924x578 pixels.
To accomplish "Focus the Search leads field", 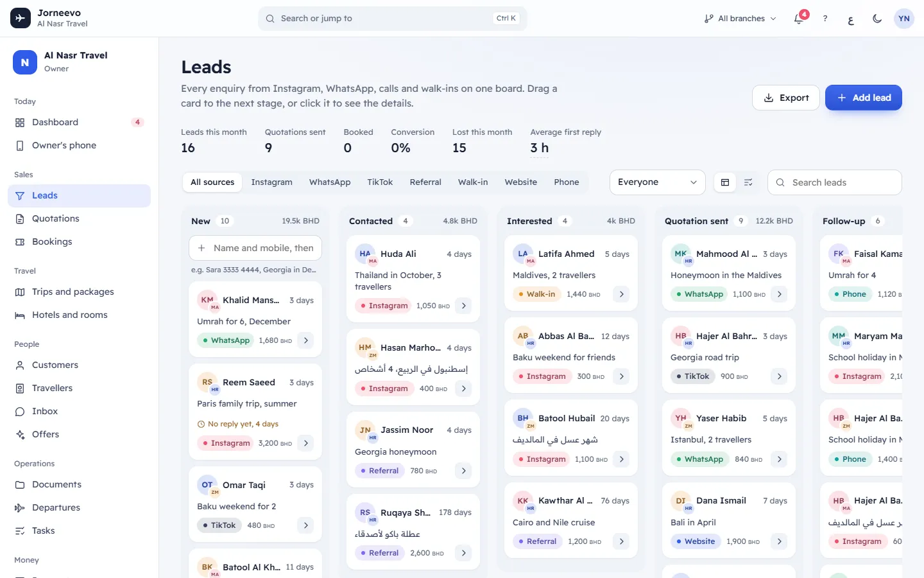I will (835, 182).
